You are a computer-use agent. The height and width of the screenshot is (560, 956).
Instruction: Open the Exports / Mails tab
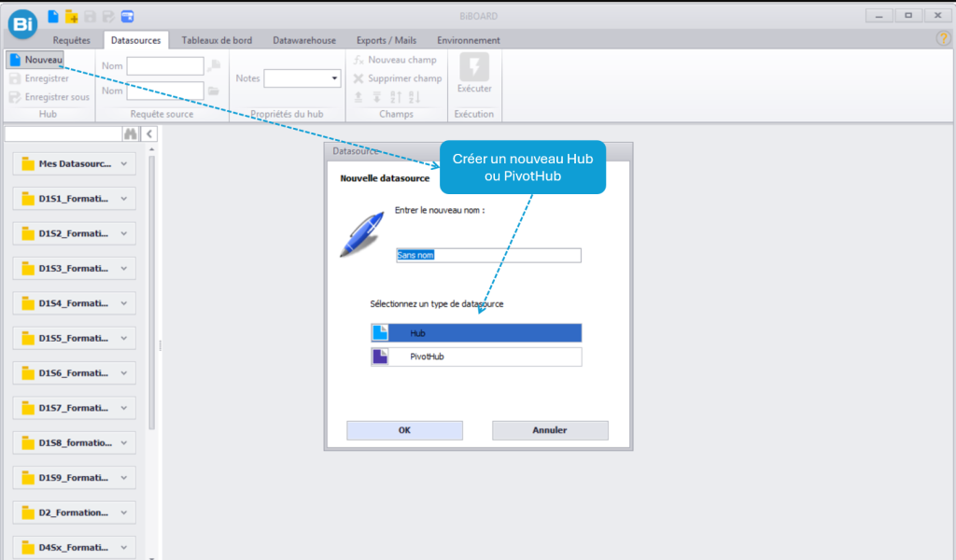pos(387,40)
